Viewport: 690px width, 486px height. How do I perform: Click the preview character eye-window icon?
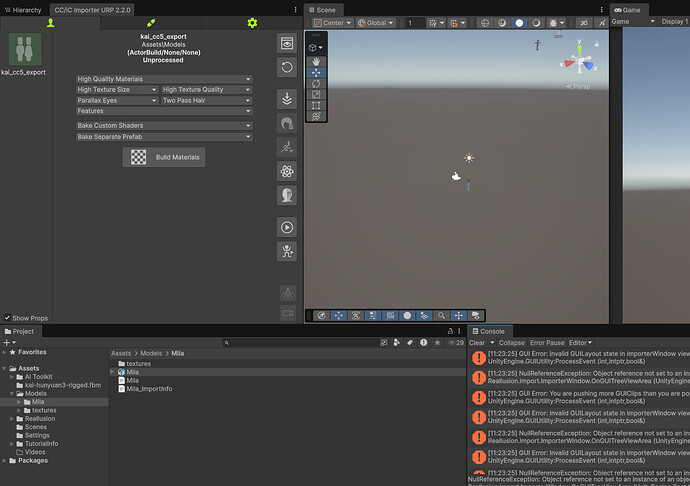coord(287,43)
